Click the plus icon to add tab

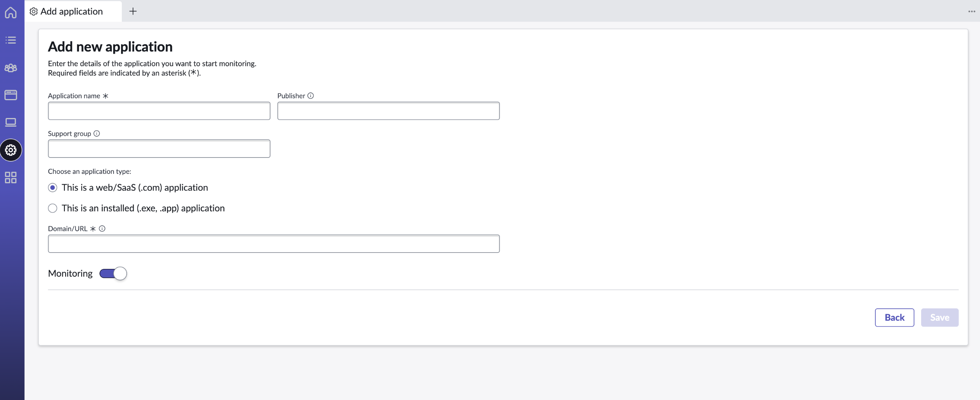pos(133,12)
